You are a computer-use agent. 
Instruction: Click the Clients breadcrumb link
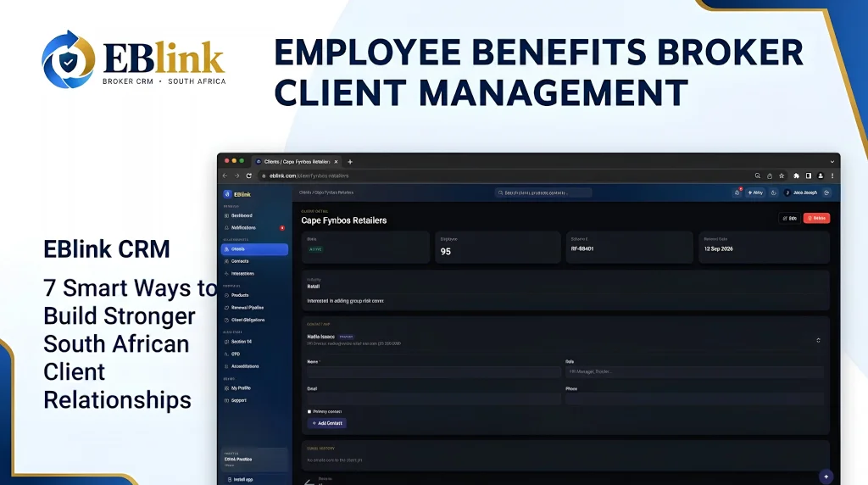tap(304, 192)
